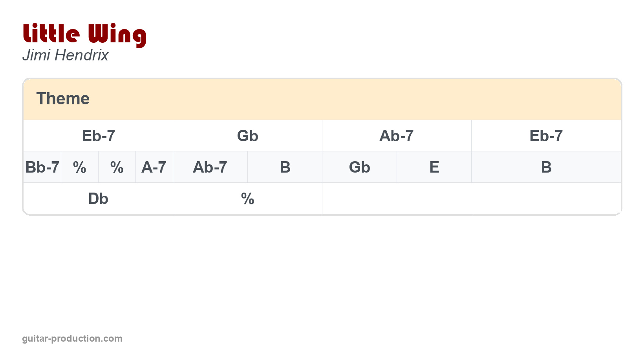Click the Ab-7 chord in the second row
The width and height of the screenshot is (644, 353).
(210, 167)
